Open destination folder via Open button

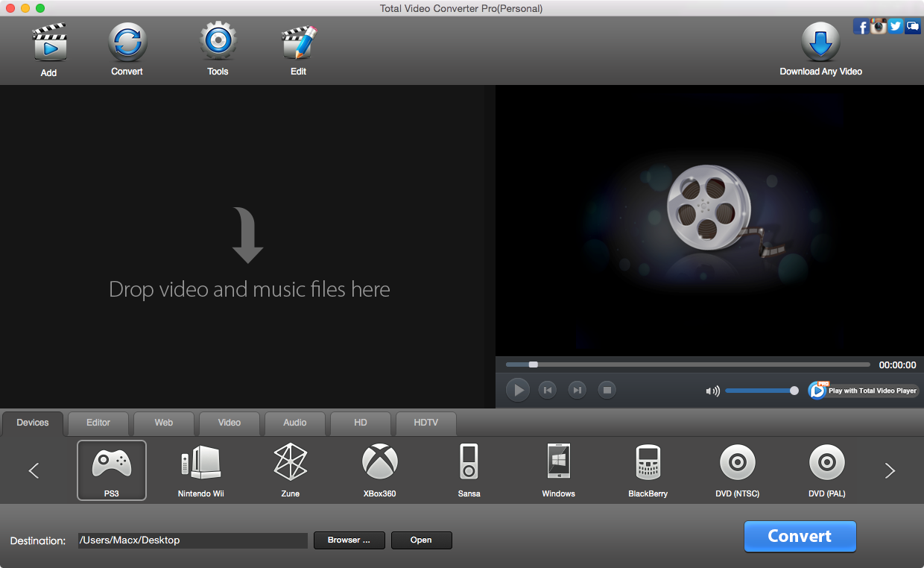(x=421, y=540)
